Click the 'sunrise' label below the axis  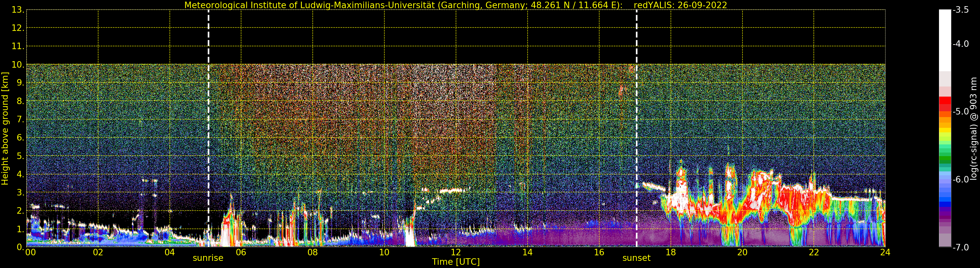coord(208,258)
